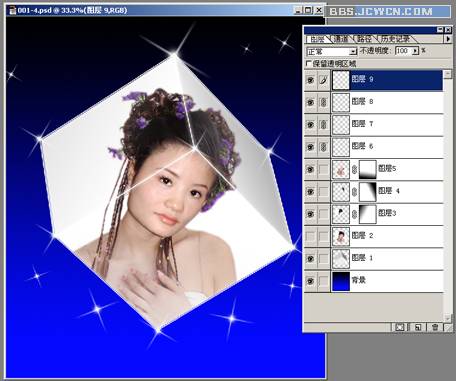Click the layer name 图层 8
The height and width of the screenshot is (381, 456).
362,102
